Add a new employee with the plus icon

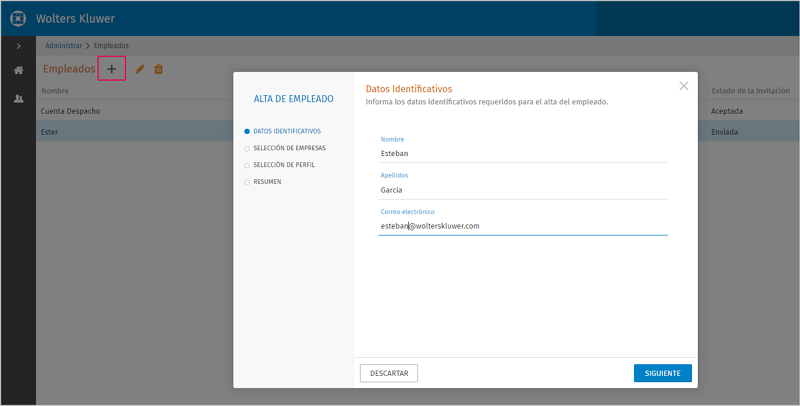coord(112,69)
